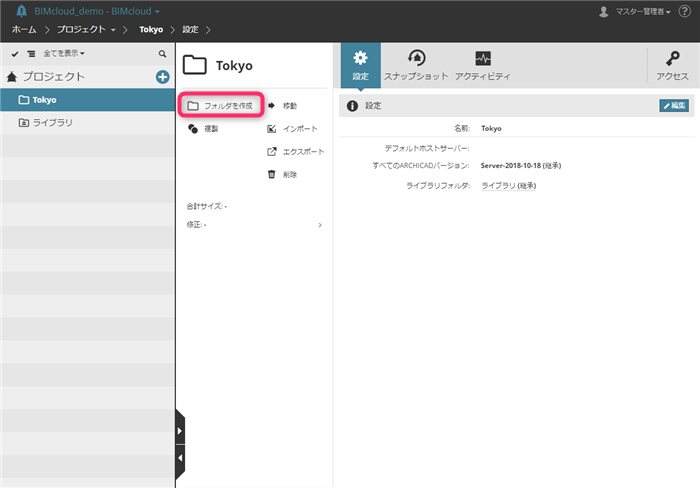Click the right-arrow panel expand handle

tap(179, 431)
